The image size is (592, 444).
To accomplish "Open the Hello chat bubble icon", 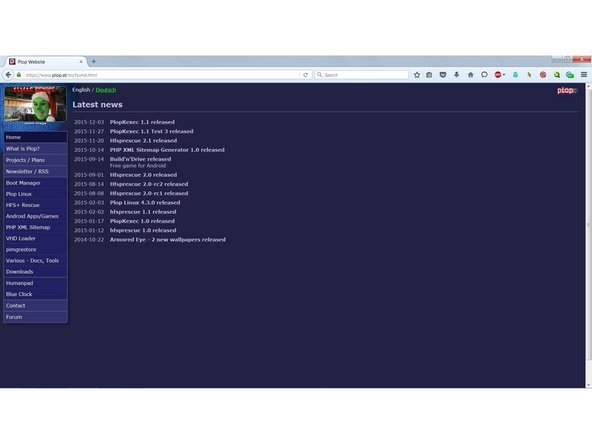I will click(484, 75).
